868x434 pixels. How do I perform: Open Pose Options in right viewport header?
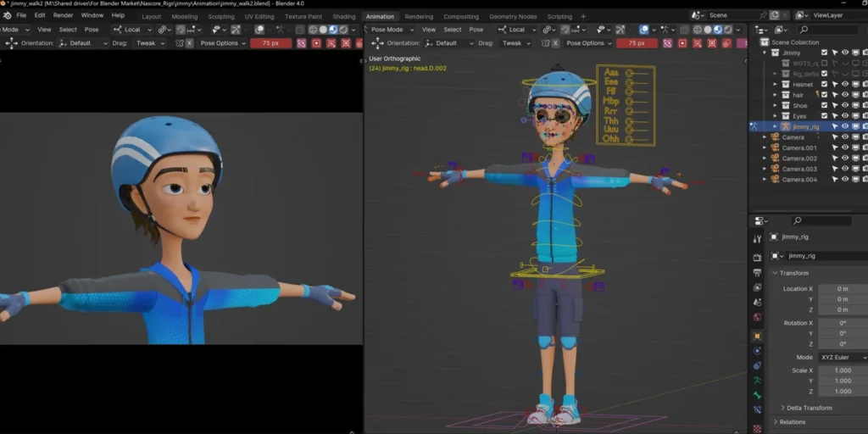pyautogui.click(x=588, y=43)
